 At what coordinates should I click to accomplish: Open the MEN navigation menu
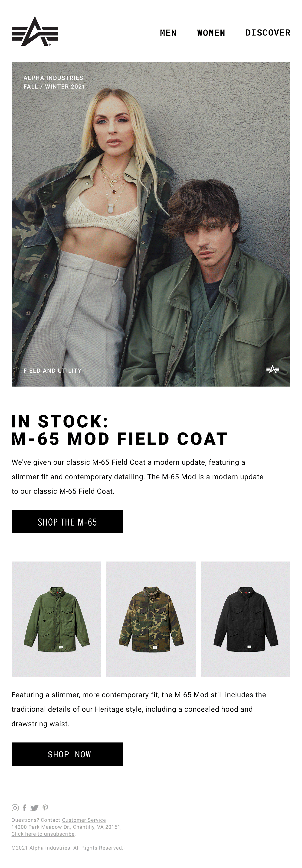[168, 33]
